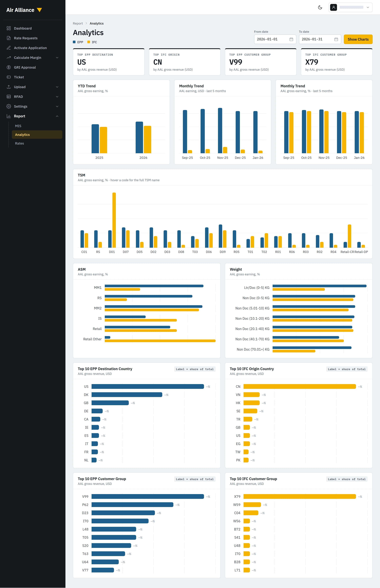380x588 pixels.
Task: Click the Ticket menu item text
Action: click(19, 77)
